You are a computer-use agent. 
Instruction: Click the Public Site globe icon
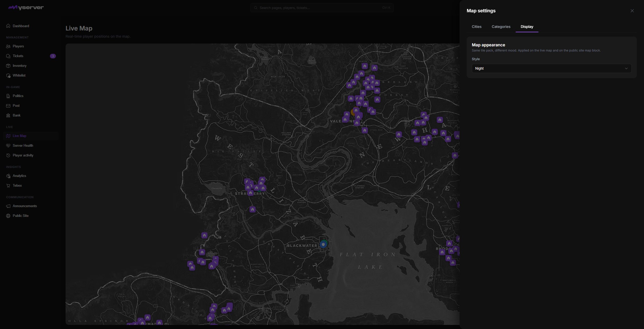click(8, 216)
